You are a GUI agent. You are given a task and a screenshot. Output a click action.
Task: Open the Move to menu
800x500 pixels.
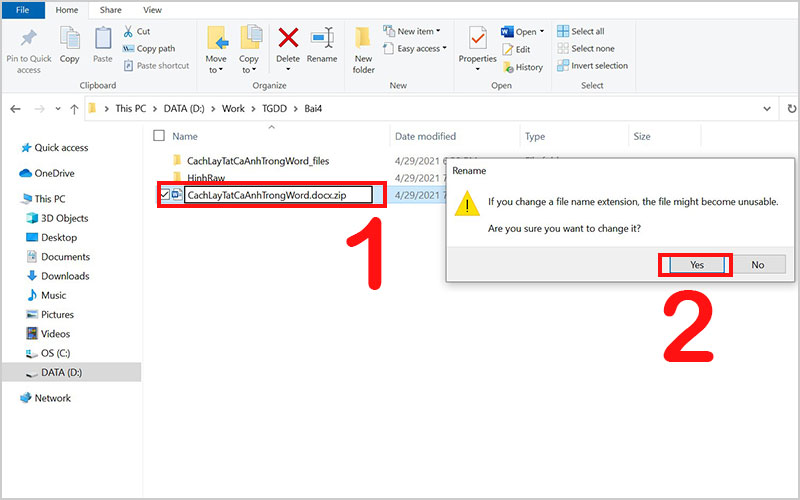pyautogui.click(x=216, y=49)
